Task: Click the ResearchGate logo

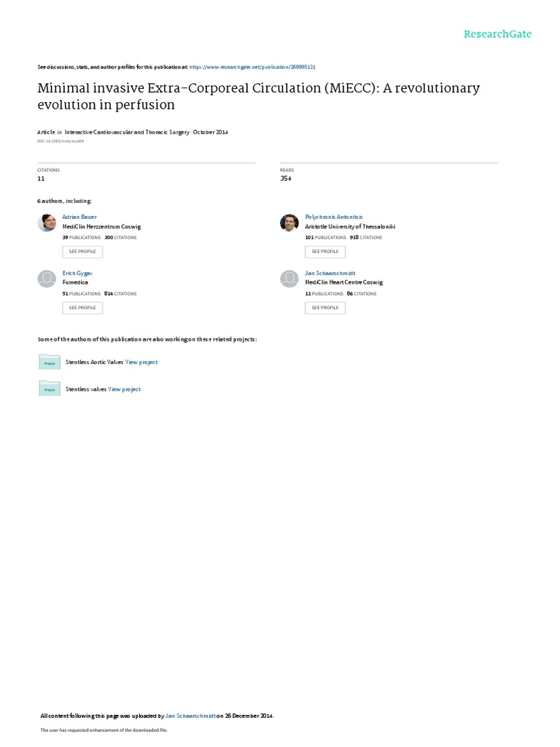Action: coord(497,34)
